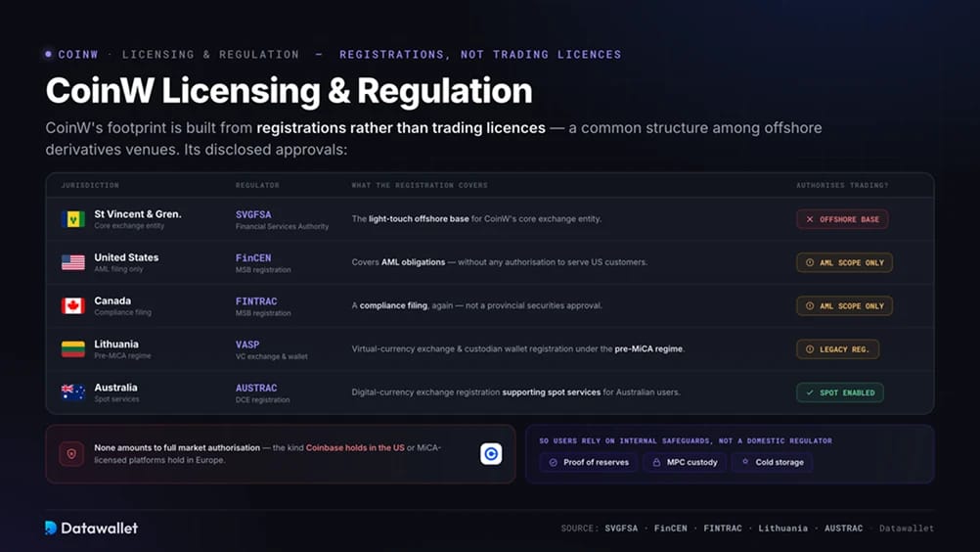Click the 'Canada' jurisdiction name

pyautogui.click(x=112, y=300)
